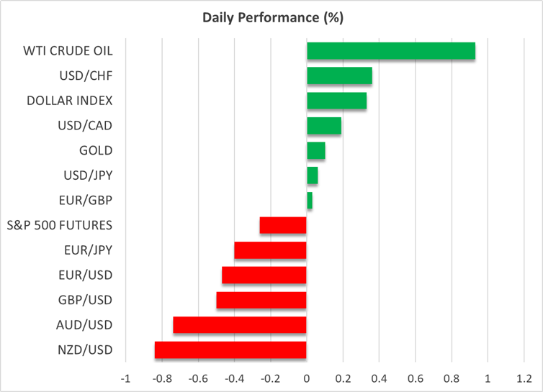Click the red EUR/USD bar
The image size is (543, 392).
coord(264,275)
